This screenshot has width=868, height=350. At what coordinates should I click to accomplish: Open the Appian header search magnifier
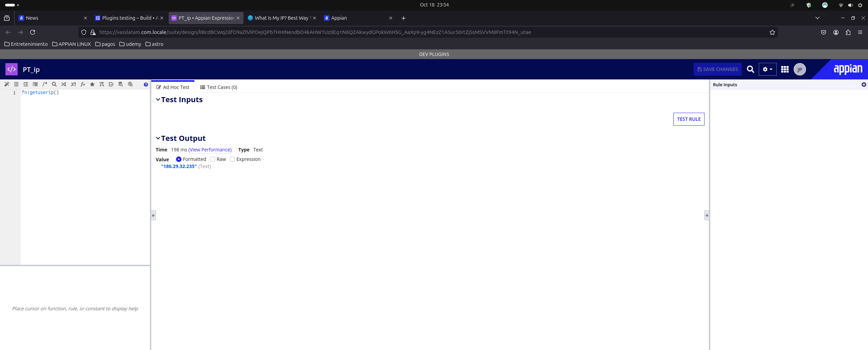coord(750,69)
